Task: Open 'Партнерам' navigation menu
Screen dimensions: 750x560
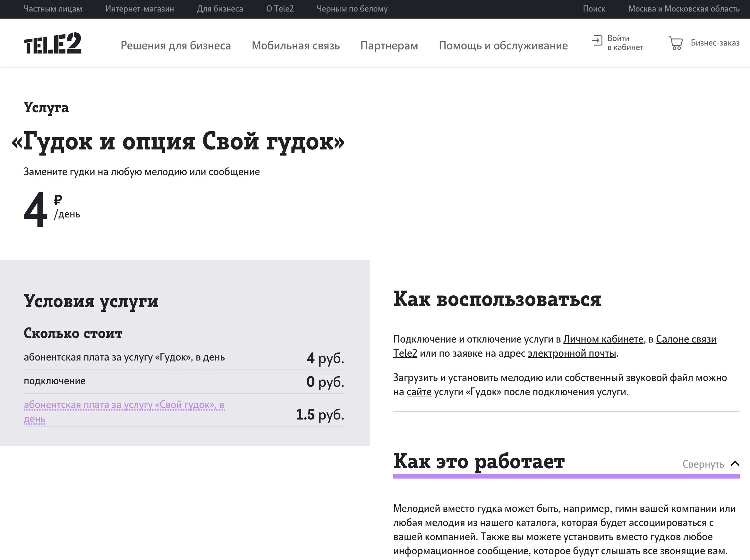Action: pos(389,46)
